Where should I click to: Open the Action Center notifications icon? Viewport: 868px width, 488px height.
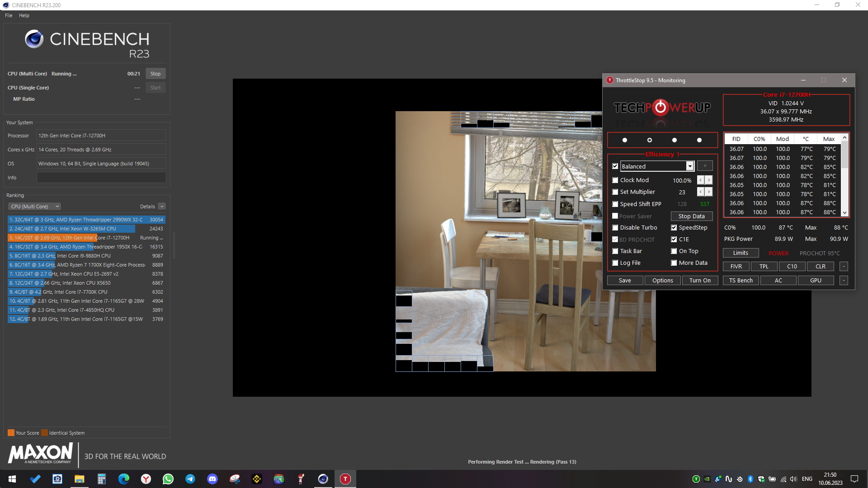[x=854, y=479]
